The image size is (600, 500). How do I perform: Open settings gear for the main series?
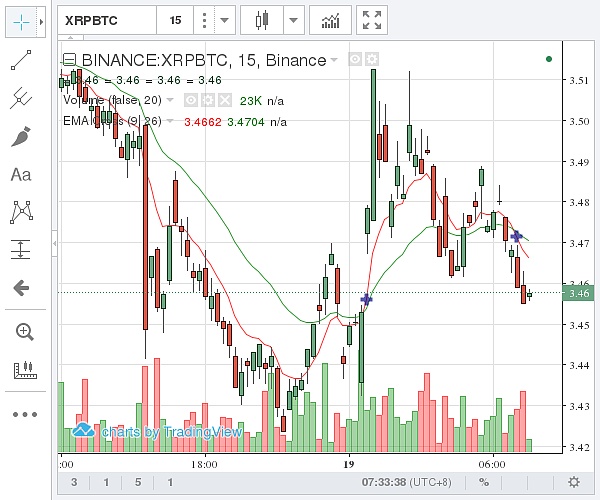pos(372,59)
